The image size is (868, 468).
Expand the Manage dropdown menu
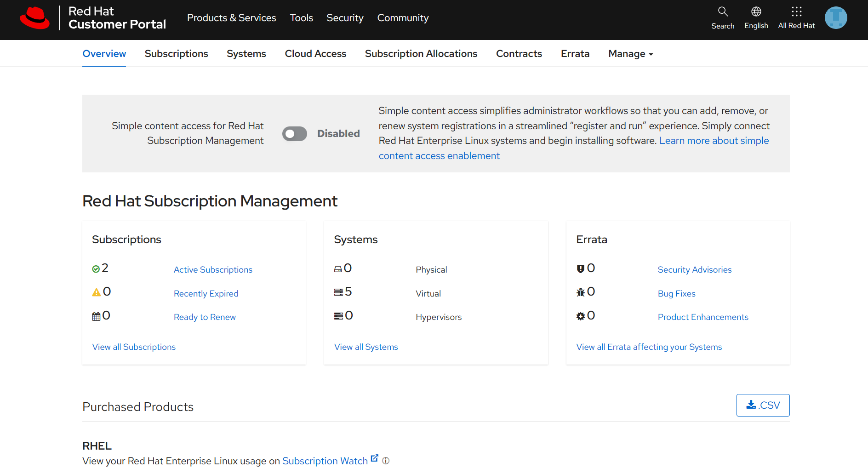click(x=630, y=54)
